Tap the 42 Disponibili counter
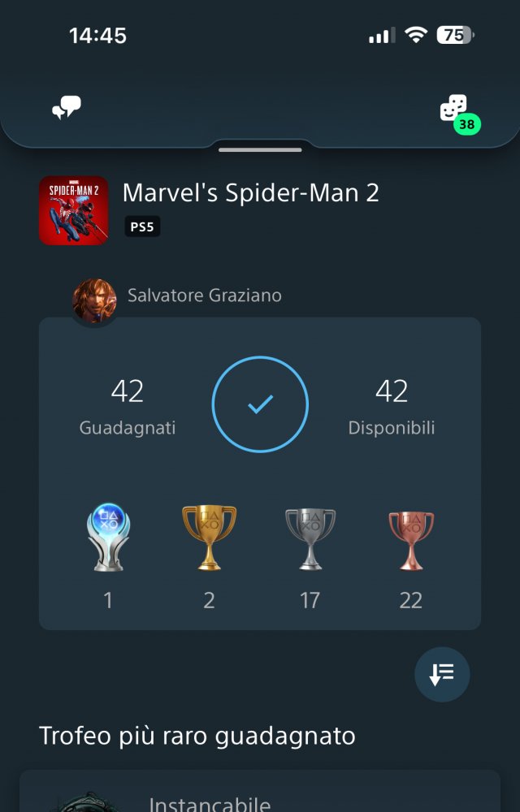520x812 pixels. 392,406
